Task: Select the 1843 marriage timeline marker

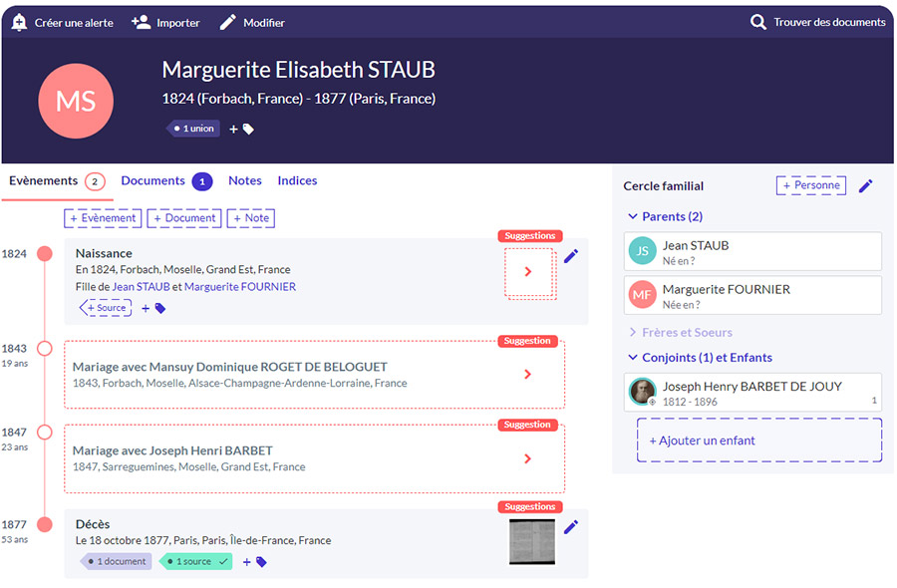Action: 44,349
